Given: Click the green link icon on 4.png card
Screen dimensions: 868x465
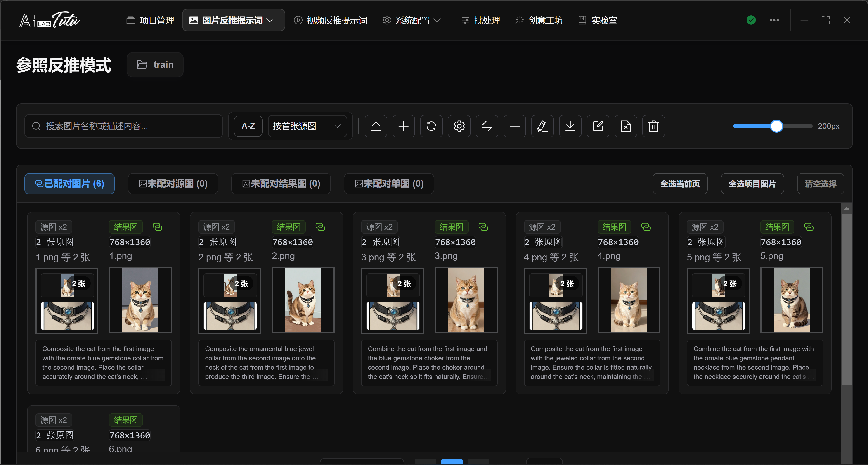Looking at the screenshot, I should [646, 227].
